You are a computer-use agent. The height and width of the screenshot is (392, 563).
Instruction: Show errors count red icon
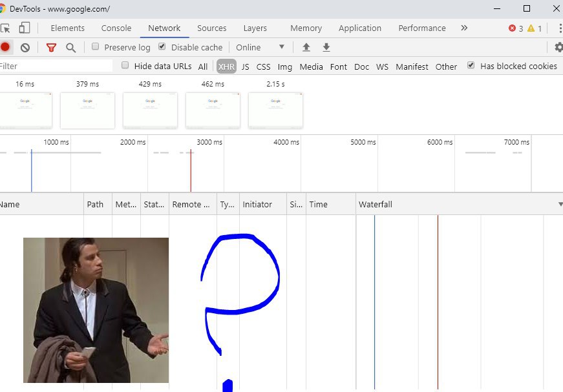coord(512,28)
